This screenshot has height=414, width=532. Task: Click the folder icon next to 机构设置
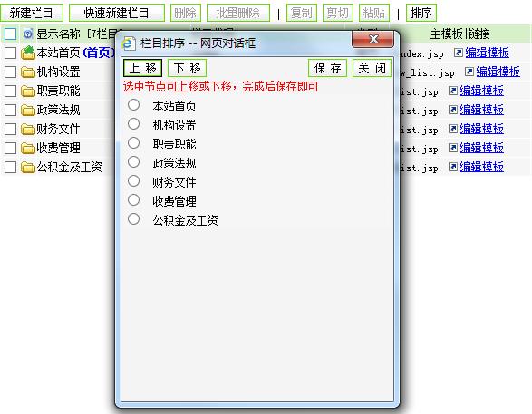point(28,72)
